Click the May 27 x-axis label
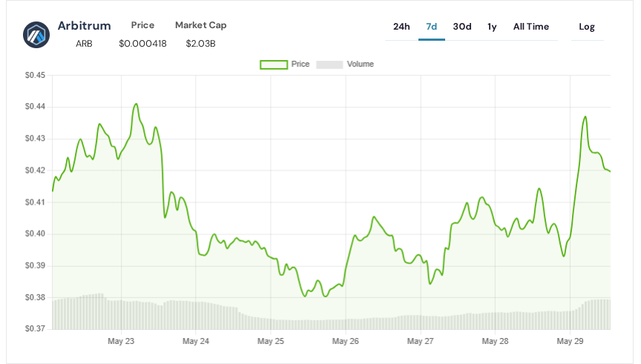The image size is (641, 364). (x=420, y=341)
